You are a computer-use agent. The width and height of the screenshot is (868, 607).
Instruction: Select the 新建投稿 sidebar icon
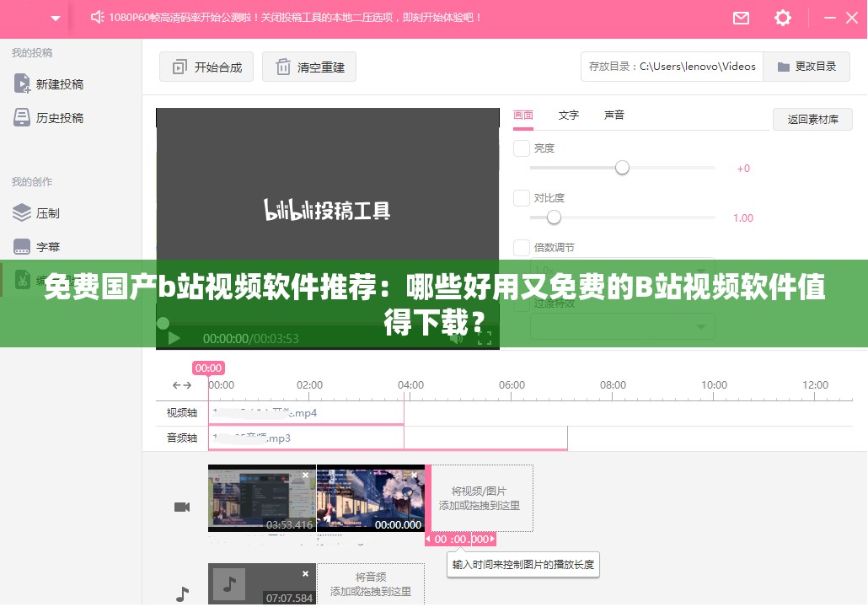(x=21, y=83)
